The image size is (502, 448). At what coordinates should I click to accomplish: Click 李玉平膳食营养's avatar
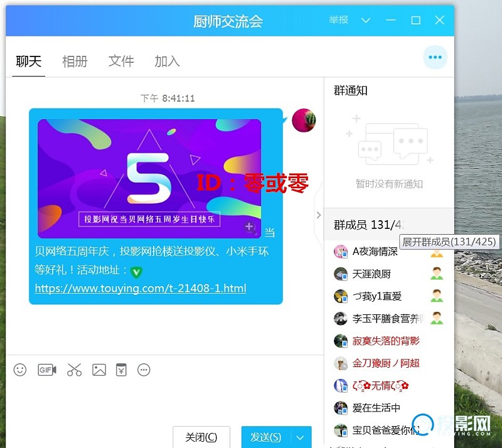[x=341, y=319]
